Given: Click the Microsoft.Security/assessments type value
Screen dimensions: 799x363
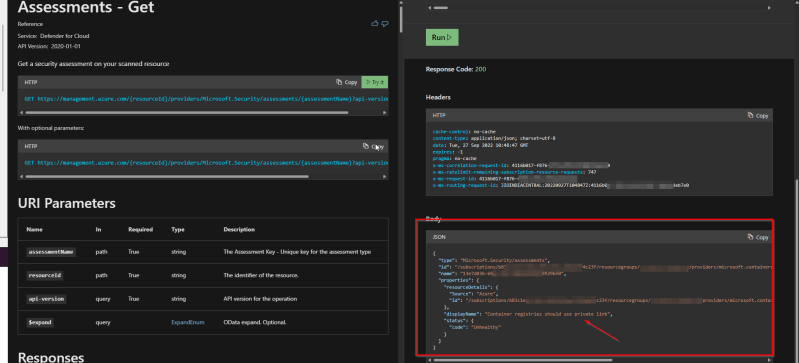Looking at the screenshot, I should coord(504,260).
